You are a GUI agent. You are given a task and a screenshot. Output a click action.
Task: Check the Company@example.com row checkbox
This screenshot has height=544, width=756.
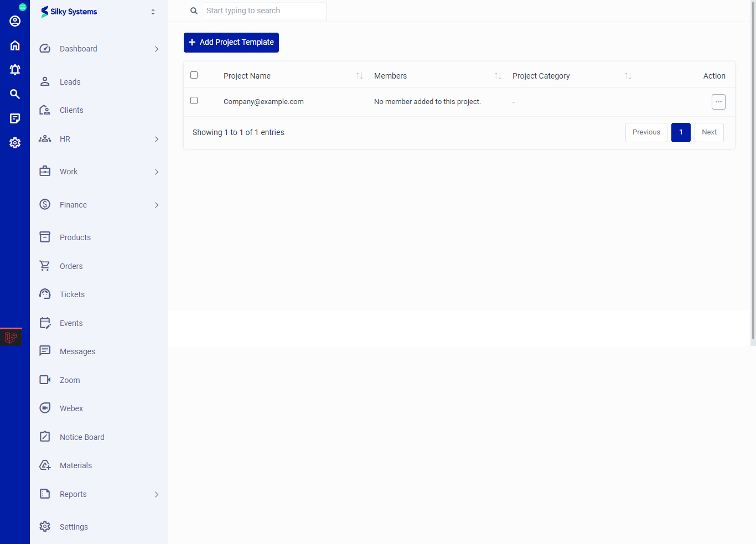tap(194, 100)
